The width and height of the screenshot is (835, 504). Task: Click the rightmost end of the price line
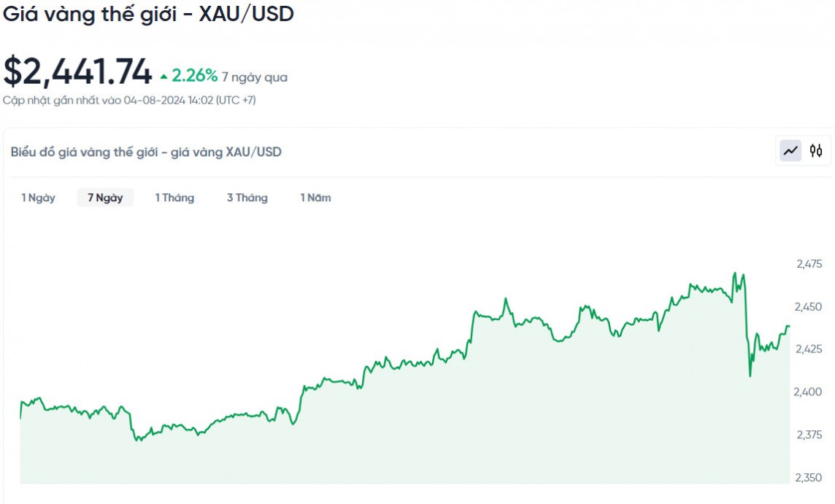(x=789, y=326)
